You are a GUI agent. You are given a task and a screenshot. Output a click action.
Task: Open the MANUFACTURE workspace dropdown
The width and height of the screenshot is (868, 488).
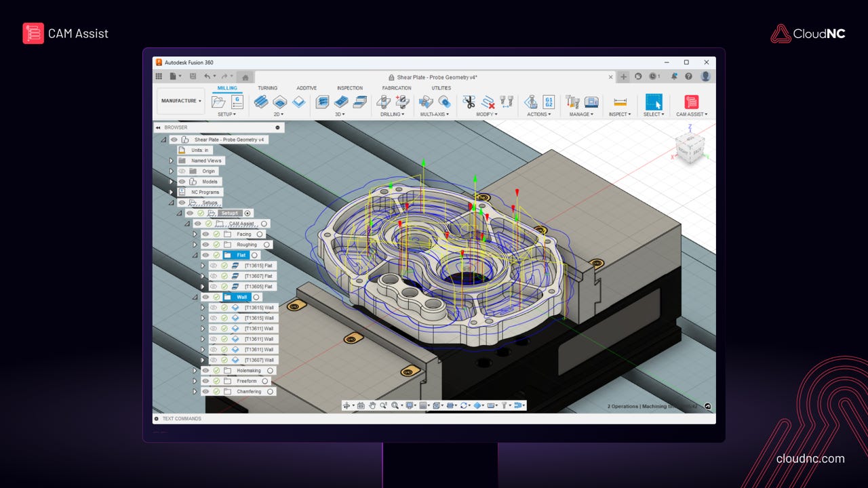pyautogui.click(x=181, y=101)
